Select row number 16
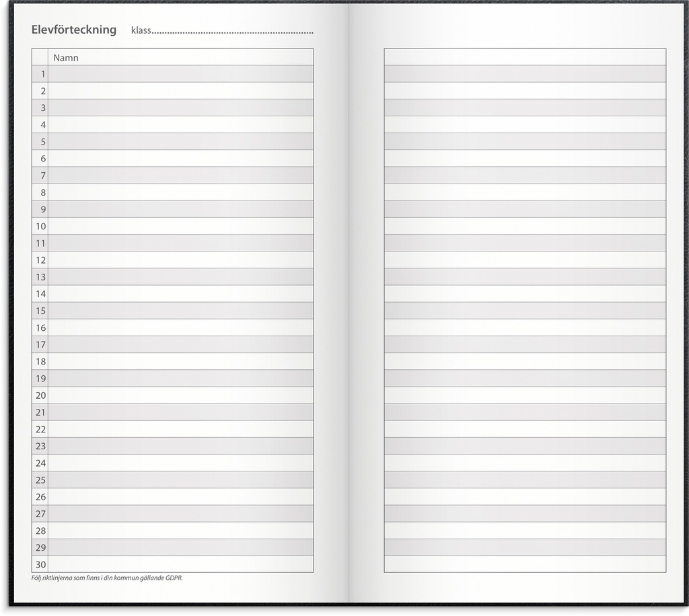 [172, 328]
